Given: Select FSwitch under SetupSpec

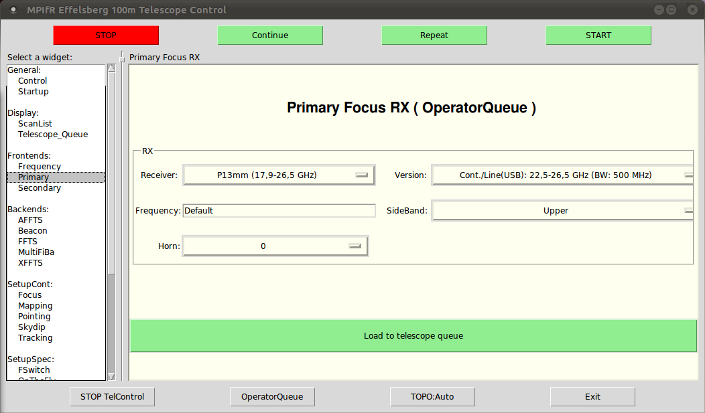Looking at the screenshot, I should [x=34, y=370].
